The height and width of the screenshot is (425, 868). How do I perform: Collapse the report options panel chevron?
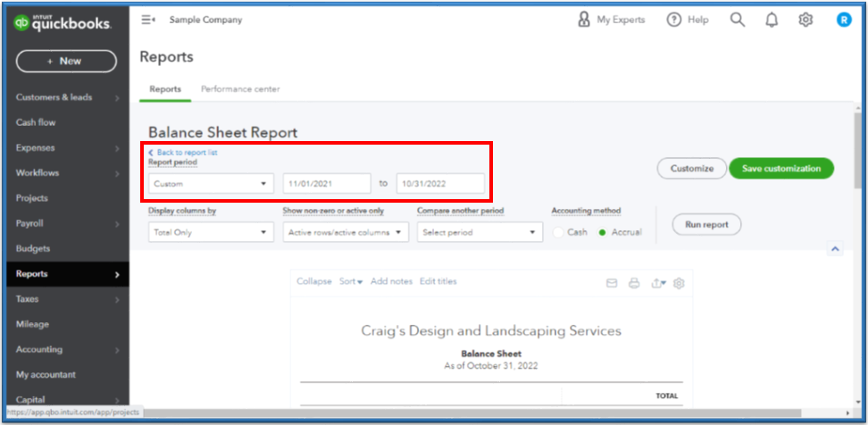pos(835,249)
